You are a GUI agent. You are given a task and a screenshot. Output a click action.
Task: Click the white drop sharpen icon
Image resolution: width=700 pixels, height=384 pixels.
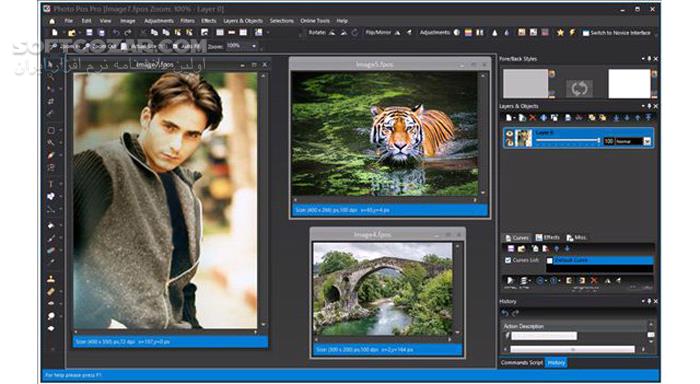pyautogui.click(x=495, y=33)
